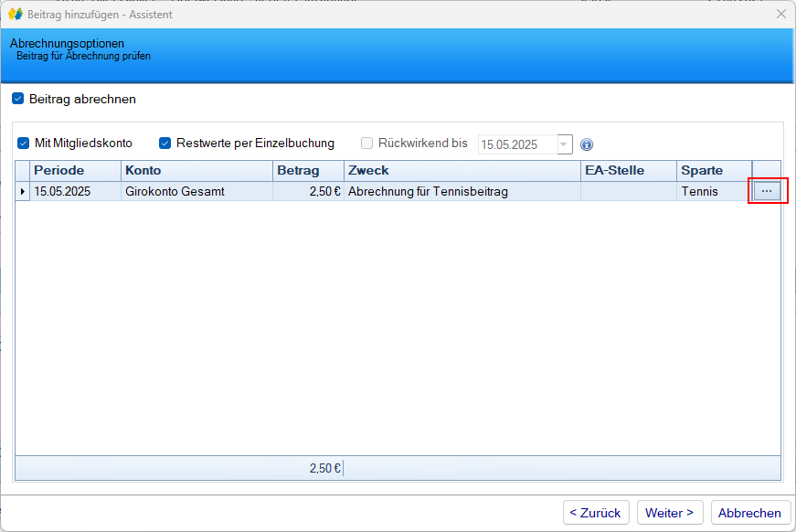Image resolution: width=796 pixels, height=532 pixels.
Task: Go back with the Zurück button
Action: (595, 513)
